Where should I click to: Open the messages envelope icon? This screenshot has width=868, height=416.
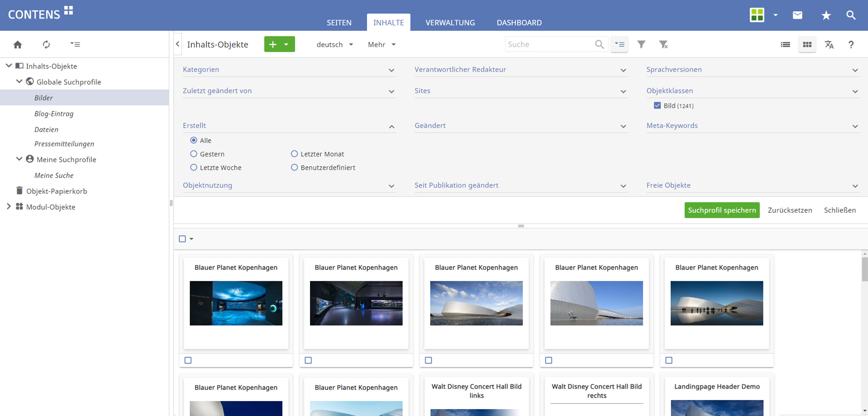coord(797,15)
